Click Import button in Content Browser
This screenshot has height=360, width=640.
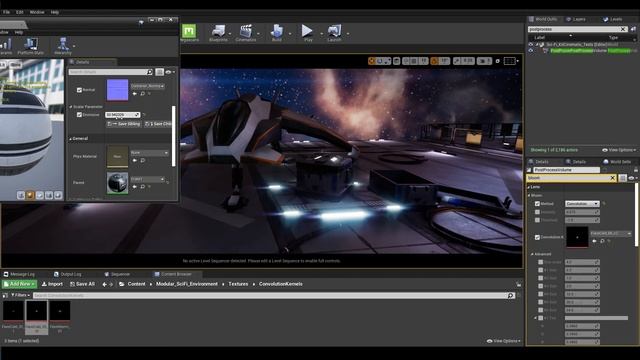pyautogui.click(x=52, y=284)
